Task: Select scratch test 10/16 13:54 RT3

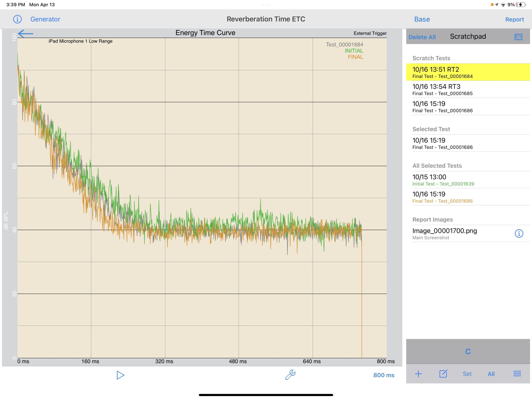Action: coord(468,90)
